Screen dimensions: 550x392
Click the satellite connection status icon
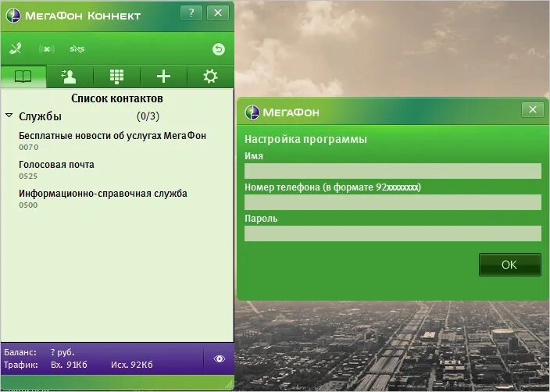click(16, 48)
